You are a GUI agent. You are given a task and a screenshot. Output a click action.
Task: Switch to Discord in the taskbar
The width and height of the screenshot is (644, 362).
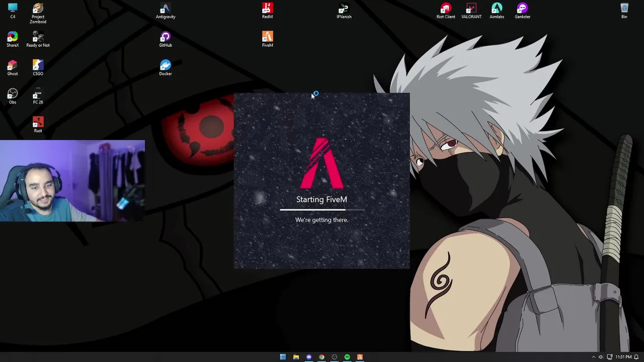(x=309, y=357)
